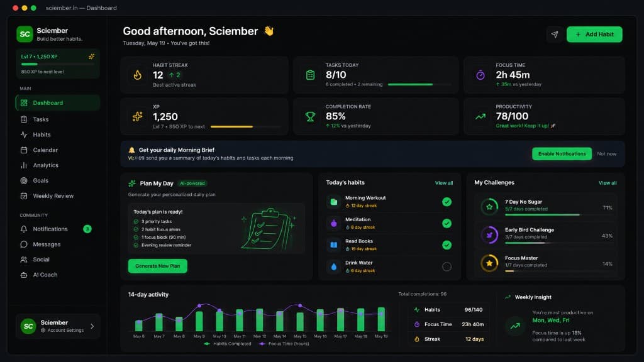Mark Drink Water habit as done

tap(447, 266)
